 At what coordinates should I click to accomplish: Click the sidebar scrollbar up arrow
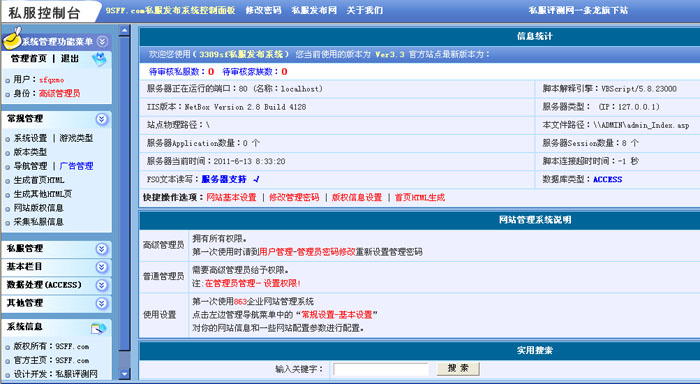pos(125,30)
